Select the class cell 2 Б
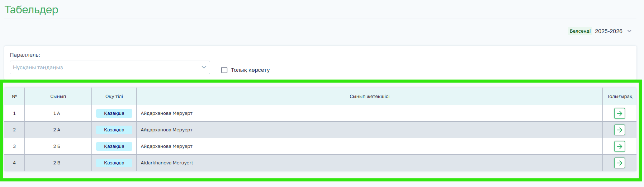 click(57, 146)
